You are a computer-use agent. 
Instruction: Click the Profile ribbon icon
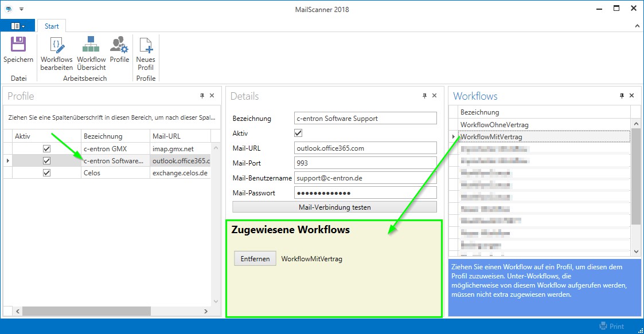(x=119, y=45)
